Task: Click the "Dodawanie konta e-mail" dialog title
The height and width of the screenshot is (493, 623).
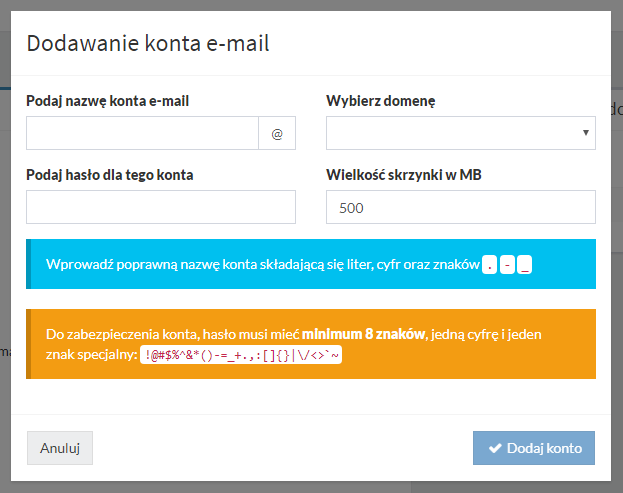Action: tap(148, 43)
